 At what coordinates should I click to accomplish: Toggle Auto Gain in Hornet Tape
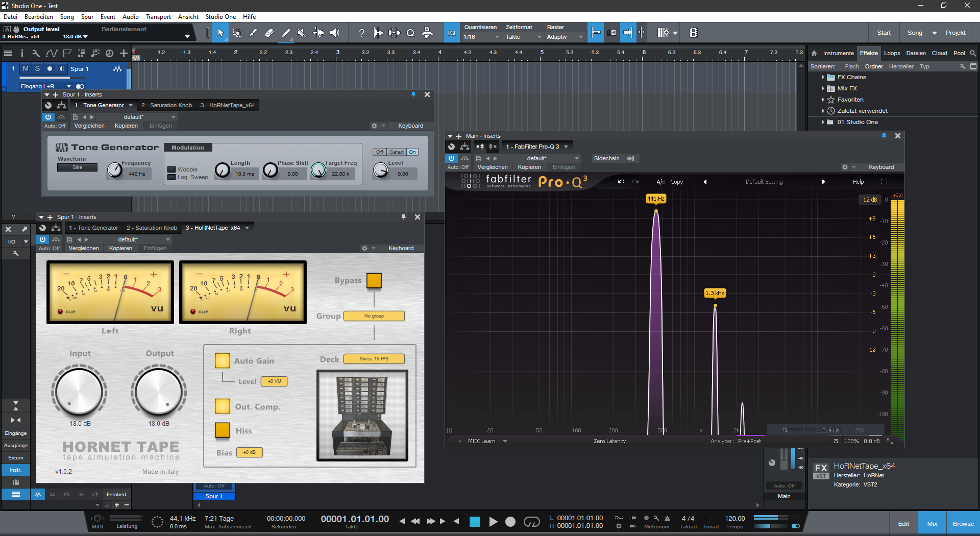point(222,361)
